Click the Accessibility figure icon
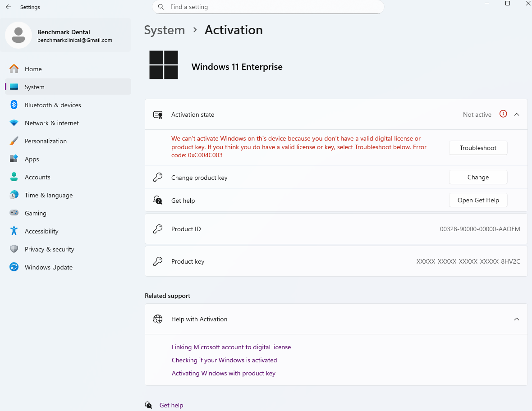The height and width of the screenshot is (411, 532). [14, 231]
